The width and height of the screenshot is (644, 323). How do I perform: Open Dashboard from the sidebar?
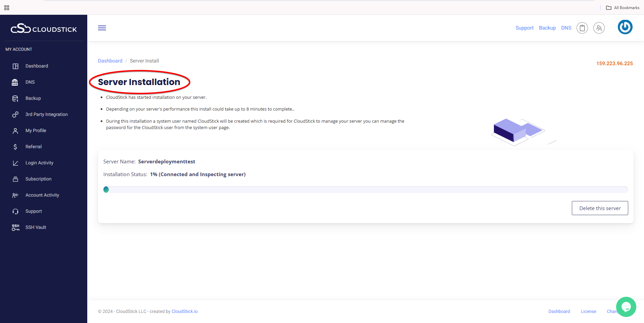click(37, 66)
